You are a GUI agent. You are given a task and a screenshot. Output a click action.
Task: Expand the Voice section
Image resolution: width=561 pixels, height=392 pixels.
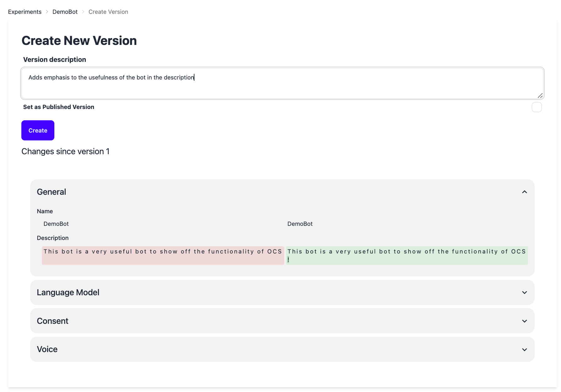(x=282, y=349)
